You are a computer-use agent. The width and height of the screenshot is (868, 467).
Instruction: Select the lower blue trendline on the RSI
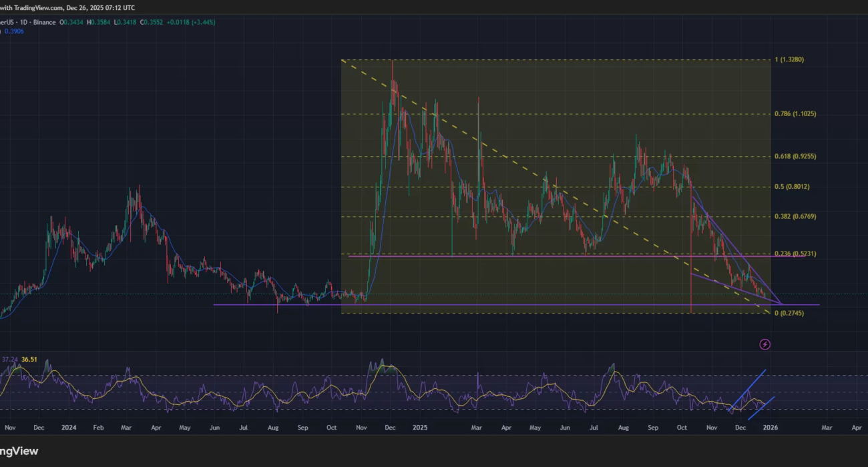(761, 408)
